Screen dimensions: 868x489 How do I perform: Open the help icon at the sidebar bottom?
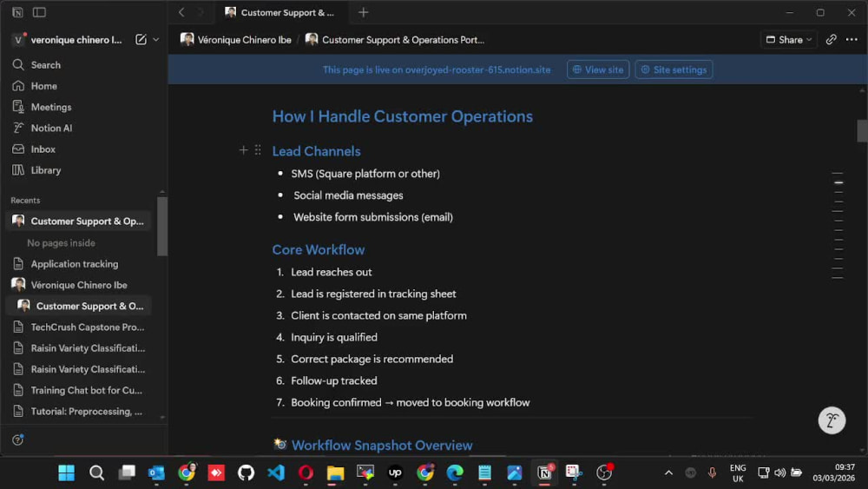(17, 439)
